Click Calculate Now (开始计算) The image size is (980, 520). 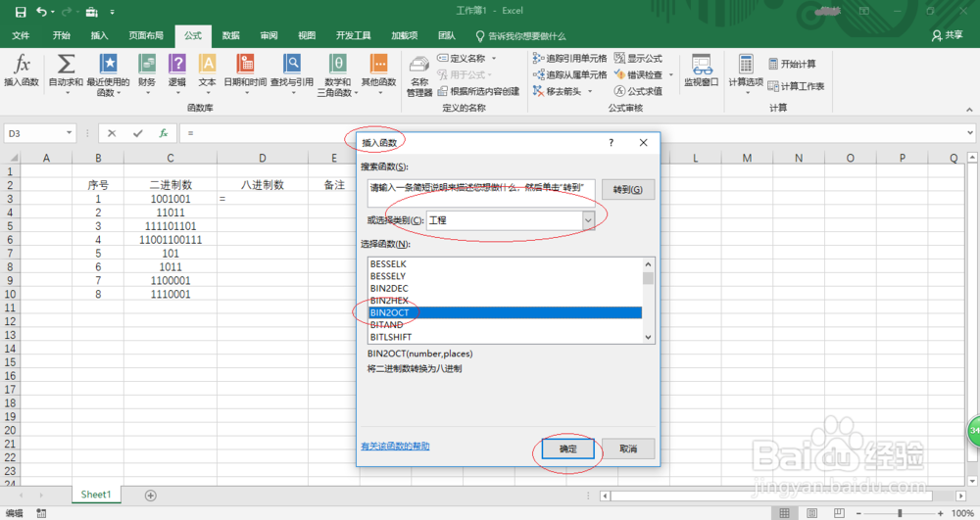[792, 64]
